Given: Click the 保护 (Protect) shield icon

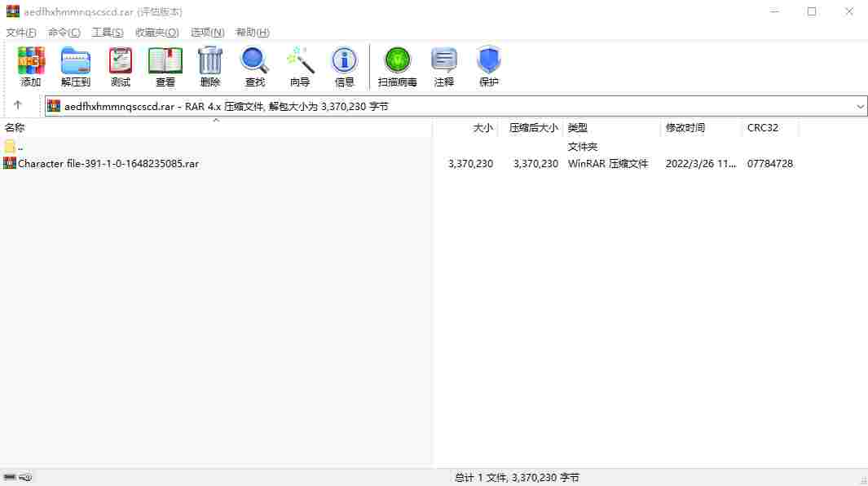Looking at the screenshot, I should [x=488, y=61].
